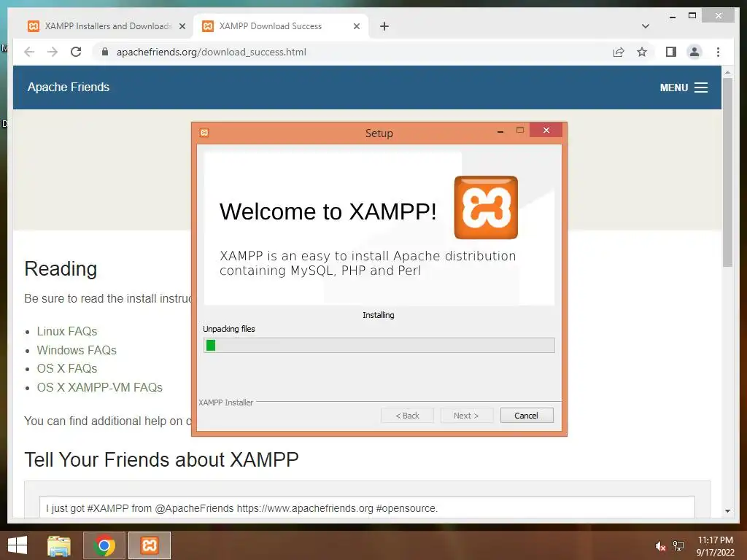Viewport: 747px width, 560px height.
Task: Open the Chrome profile avatar
Action: coord(694,52)
